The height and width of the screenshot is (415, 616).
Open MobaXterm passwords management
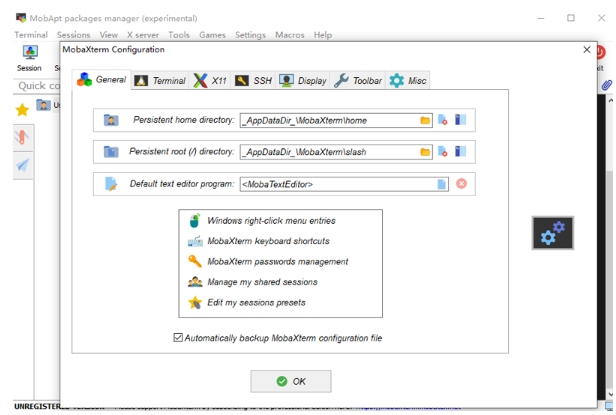[x=278, y=262]
